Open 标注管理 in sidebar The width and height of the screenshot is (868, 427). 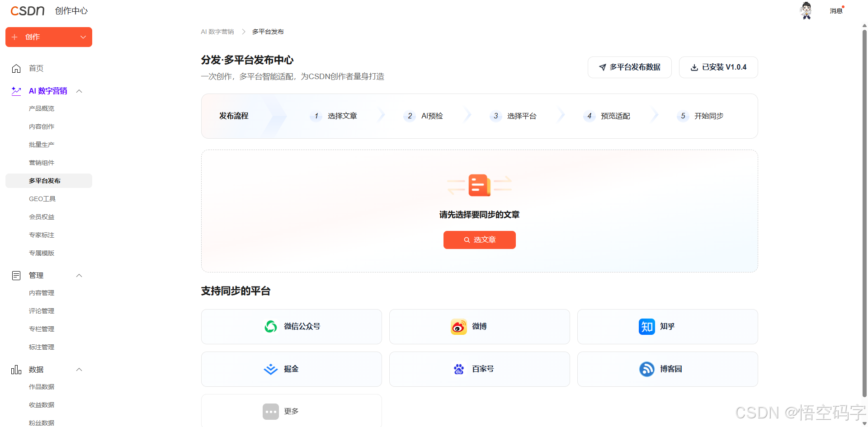pos(42,347)
